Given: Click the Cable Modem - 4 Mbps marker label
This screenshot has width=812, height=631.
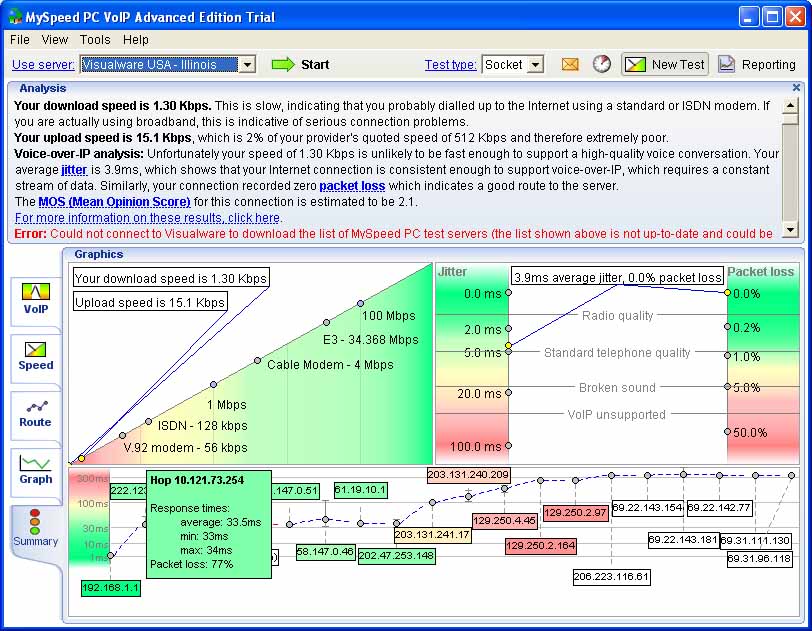Looking at the screenshot, I should coord(330,365).
